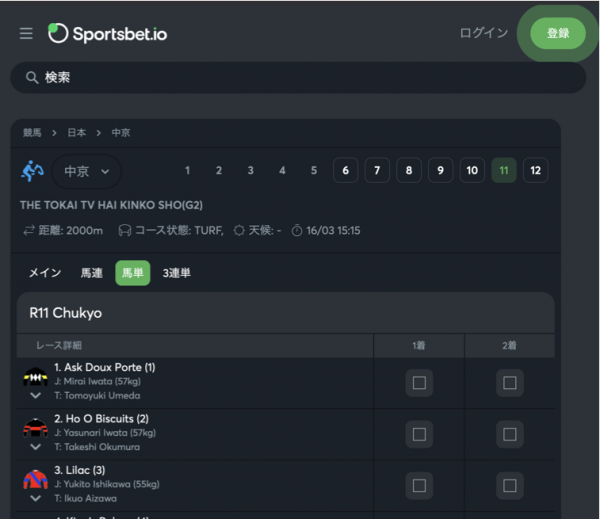Click the 16/03 15:15 race time
Viewport: 600px width, 519px height.
click(333, 231)
